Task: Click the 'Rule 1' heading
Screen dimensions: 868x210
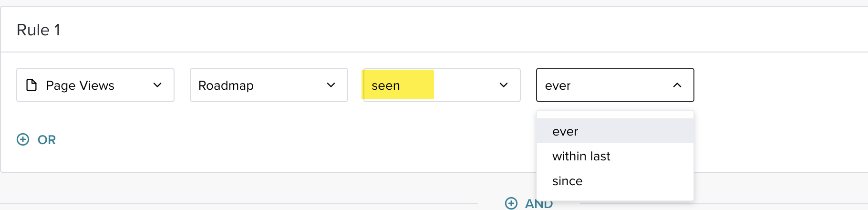Action: coord(39,30)
